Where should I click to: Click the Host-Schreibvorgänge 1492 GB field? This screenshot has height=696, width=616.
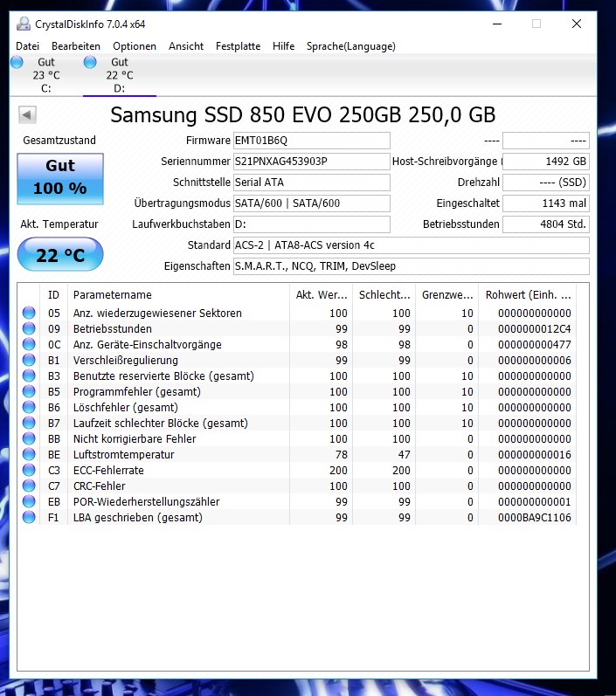coord(546,162)
